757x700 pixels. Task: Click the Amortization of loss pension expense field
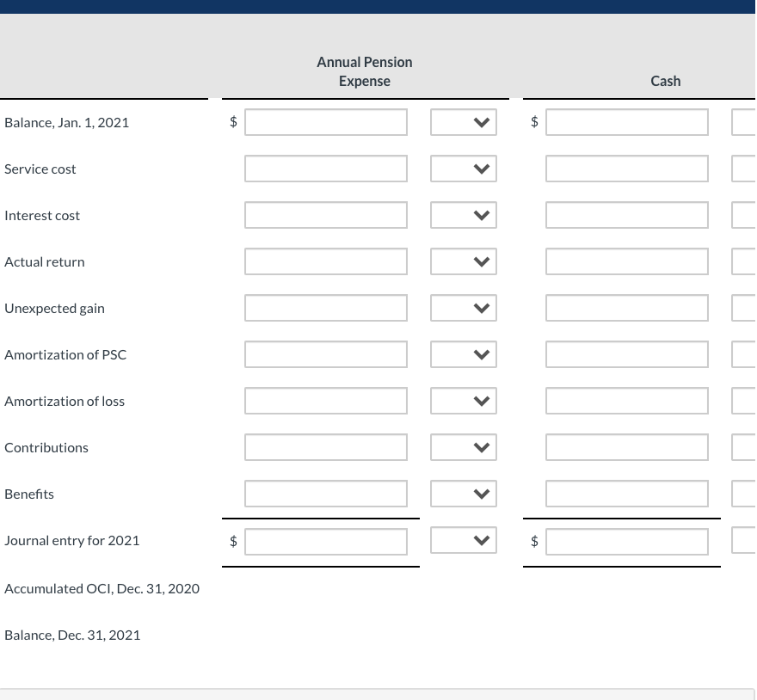pos(325,400)
